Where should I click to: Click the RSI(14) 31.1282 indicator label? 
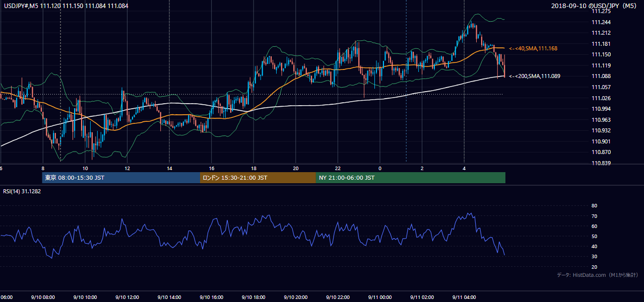(22, 191)
